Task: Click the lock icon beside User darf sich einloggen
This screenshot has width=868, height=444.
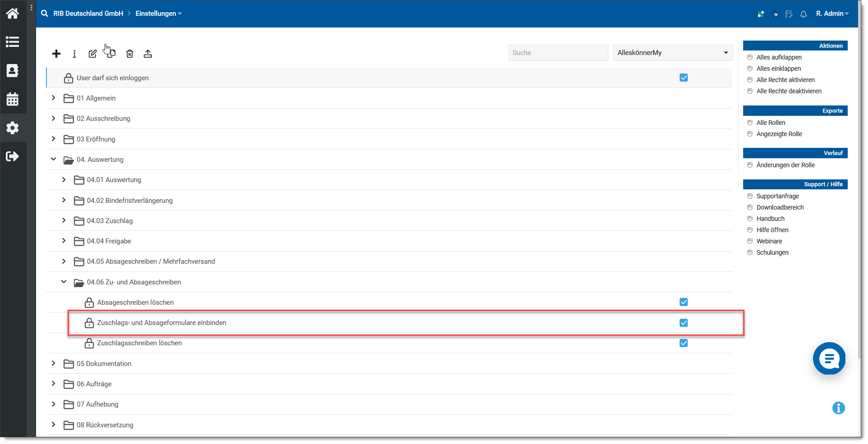Action: coord(69,78)
